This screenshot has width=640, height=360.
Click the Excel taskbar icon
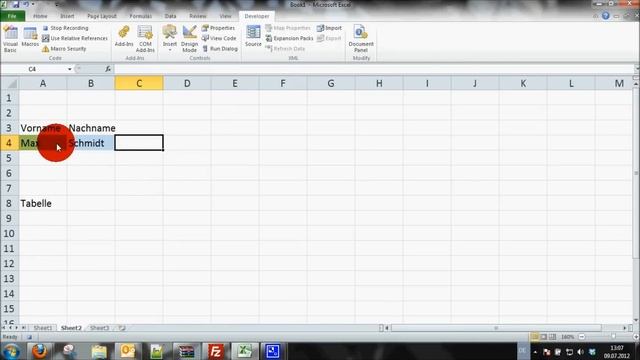tap(244, 351)
